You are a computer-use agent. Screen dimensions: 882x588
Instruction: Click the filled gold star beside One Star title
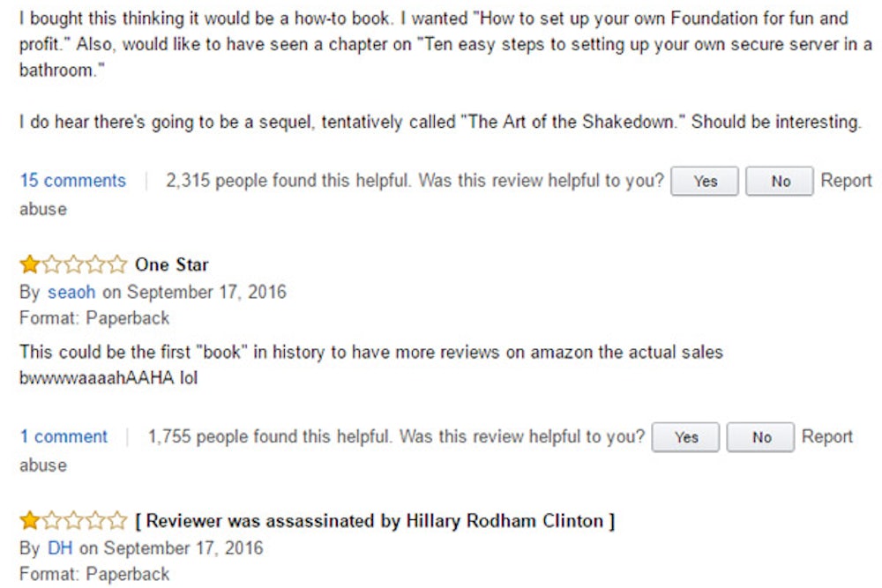[29, 264]
